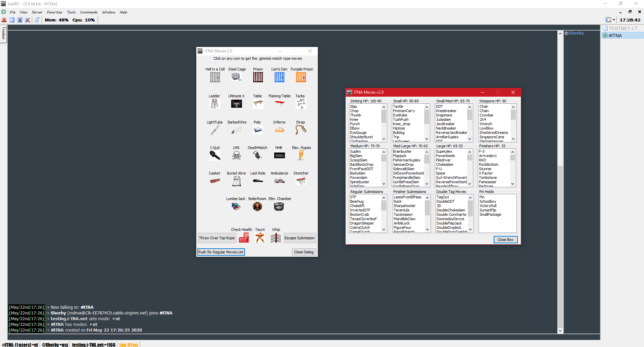Click the Treebar side tab
The image size is (644, 347).
(x=3, y=34)
